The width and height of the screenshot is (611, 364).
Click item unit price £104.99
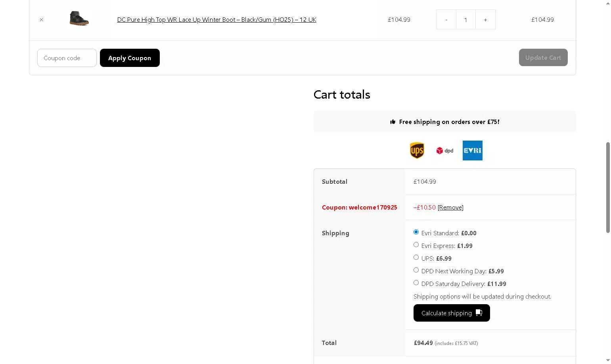tap(399, 19)
